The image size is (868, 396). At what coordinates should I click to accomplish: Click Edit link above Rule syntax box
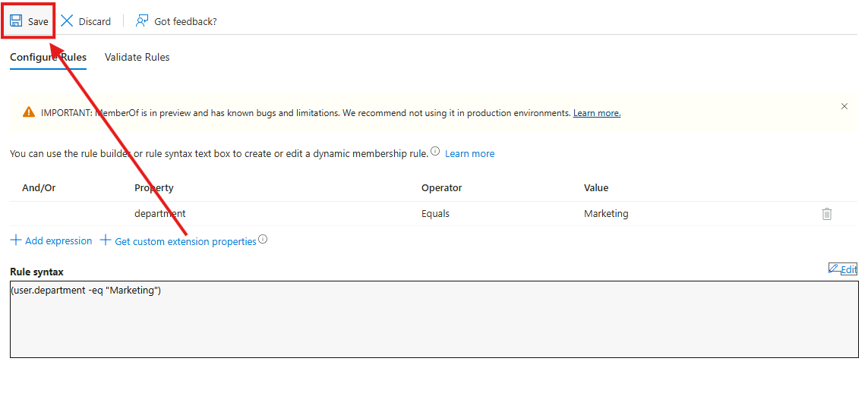842,269
